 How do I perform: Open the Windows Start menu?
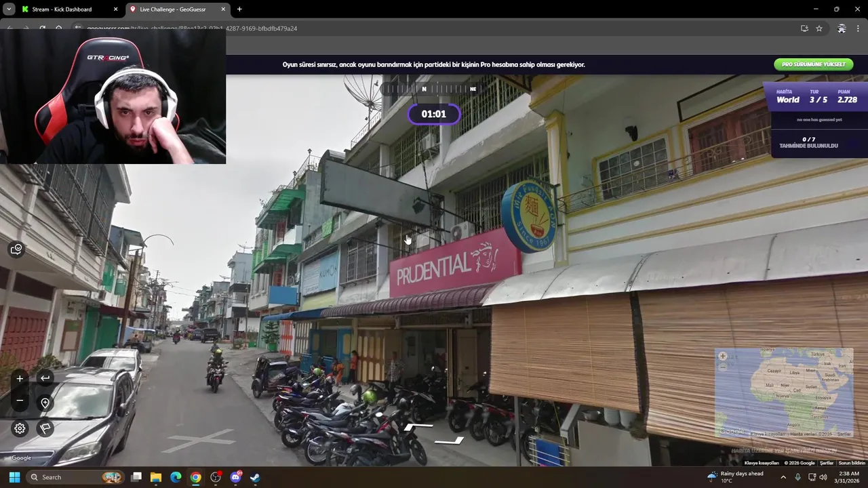point(14,477)
